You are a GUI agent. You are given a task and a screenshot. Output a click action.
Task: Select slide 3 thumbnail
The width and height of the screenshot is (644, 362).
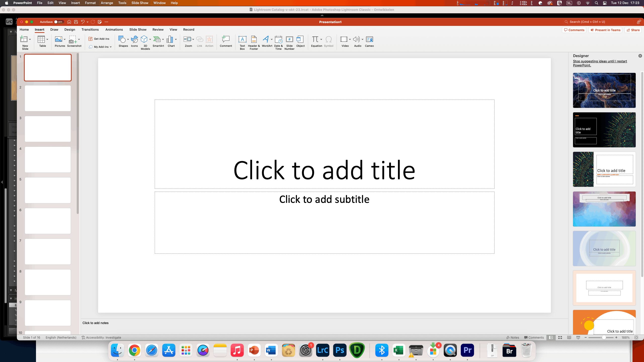(48, 129)
